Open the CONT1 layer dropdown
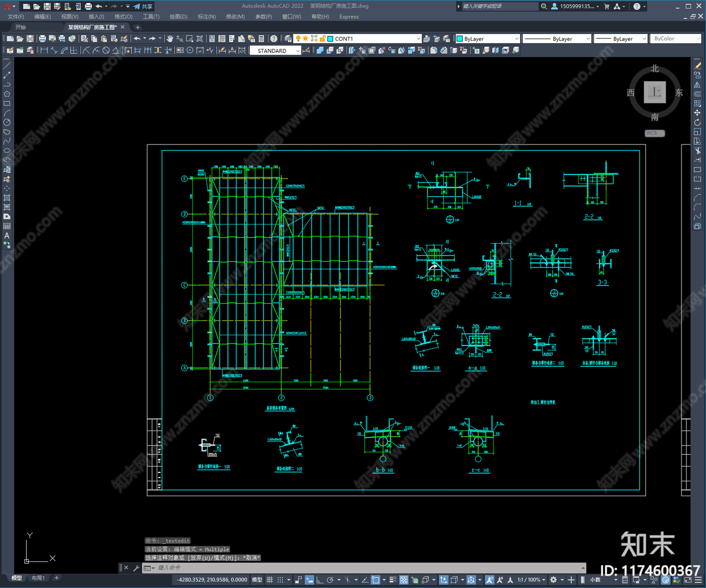Viewport: 706px width, 588px height. pos(418,39)
